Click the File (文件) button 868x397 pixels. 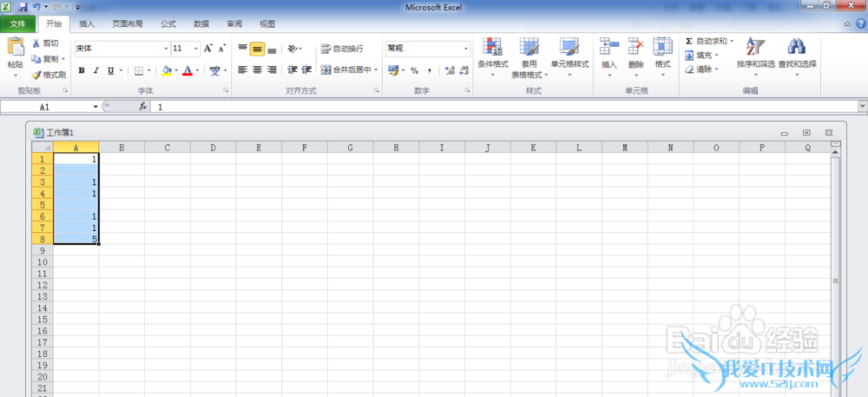18,24
